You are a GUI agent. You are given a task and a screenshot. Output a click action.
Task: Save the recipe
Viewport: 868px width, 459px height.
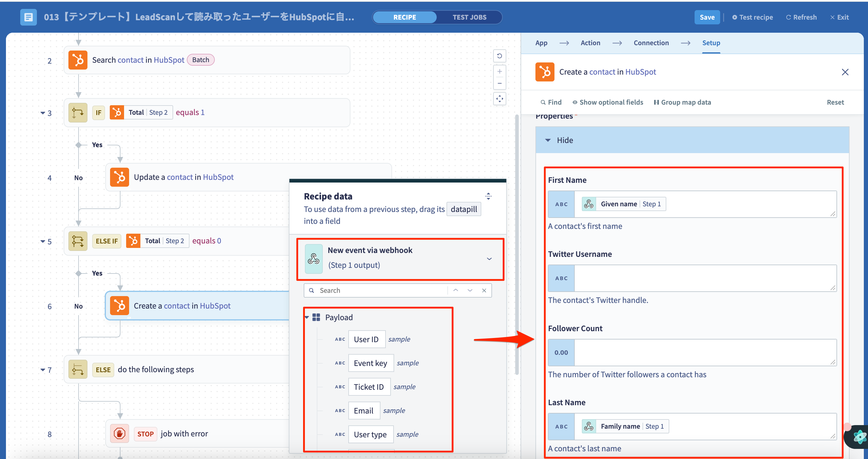[x=707, y=17]
